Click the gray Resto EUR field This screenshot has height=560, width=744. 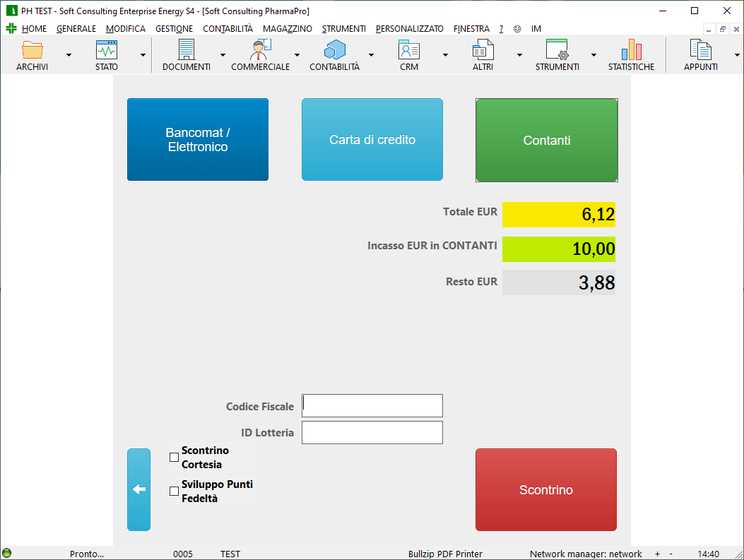(x=559, y=282)
